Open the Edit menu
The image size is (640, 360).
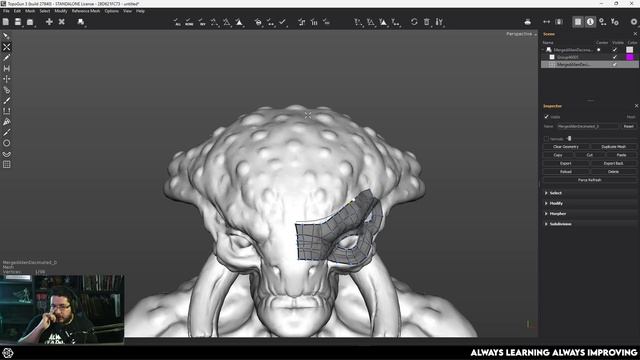point(17,11)
